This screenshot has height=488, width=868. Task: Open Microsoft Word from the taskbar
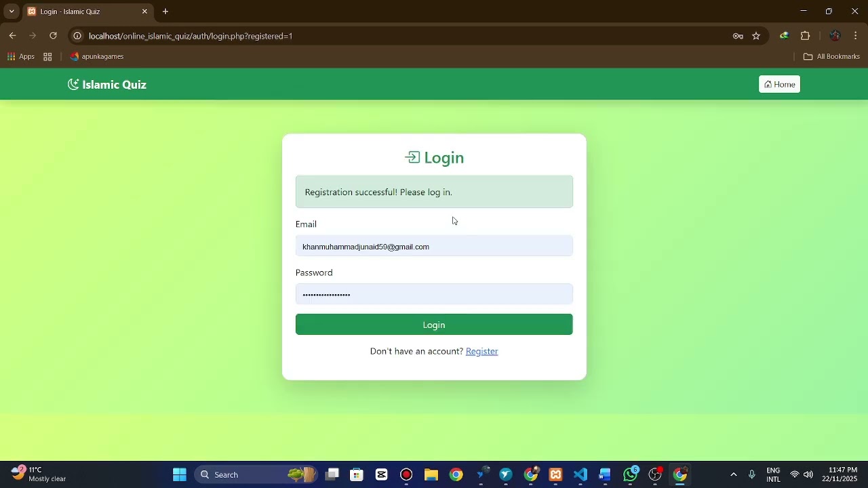click(605, 474)
